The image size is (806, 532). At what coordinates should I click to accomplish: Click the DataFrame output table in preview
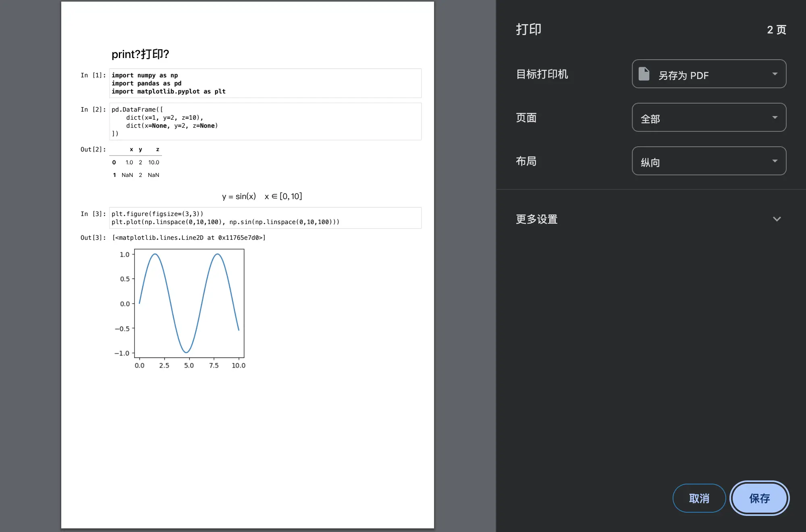[x=136, y=162]
